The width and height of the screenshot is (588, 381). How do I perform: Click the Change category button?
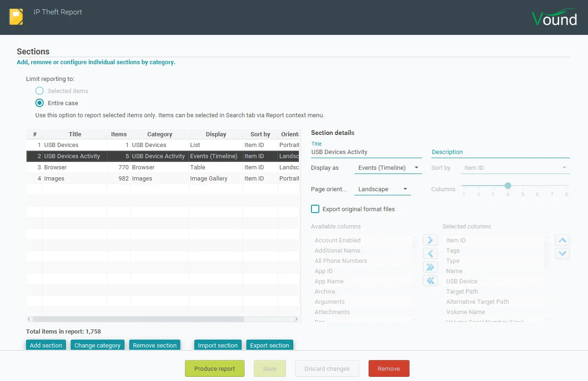pos(98,345)
